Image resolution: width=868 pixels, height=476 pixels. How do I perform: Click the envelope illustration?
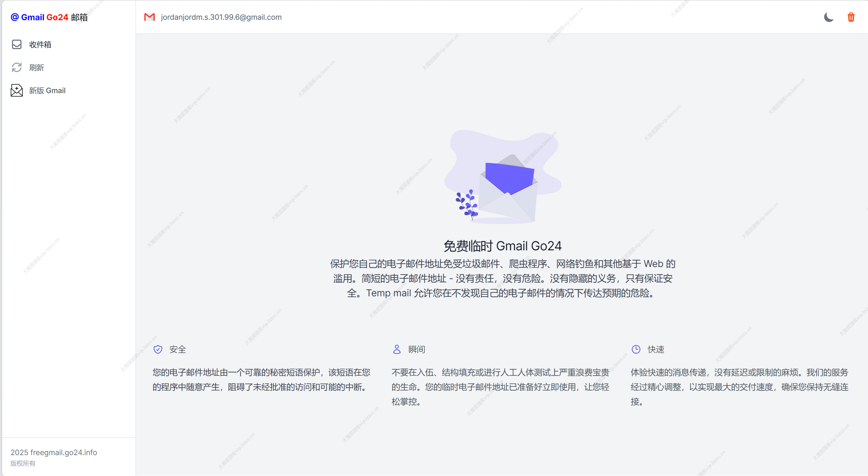click(x=503, y=177)
